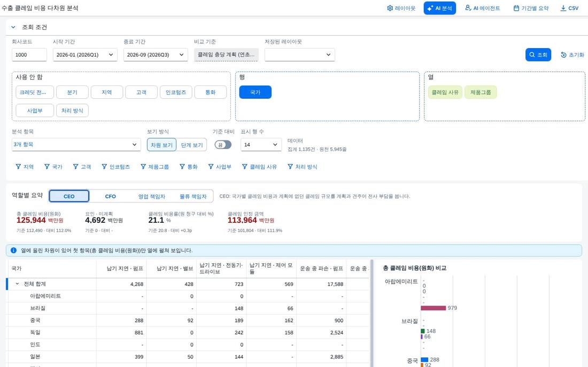588x367 pixels.
Task: Open the 기간별 요약 calendar view
Action: pos(531,8)
